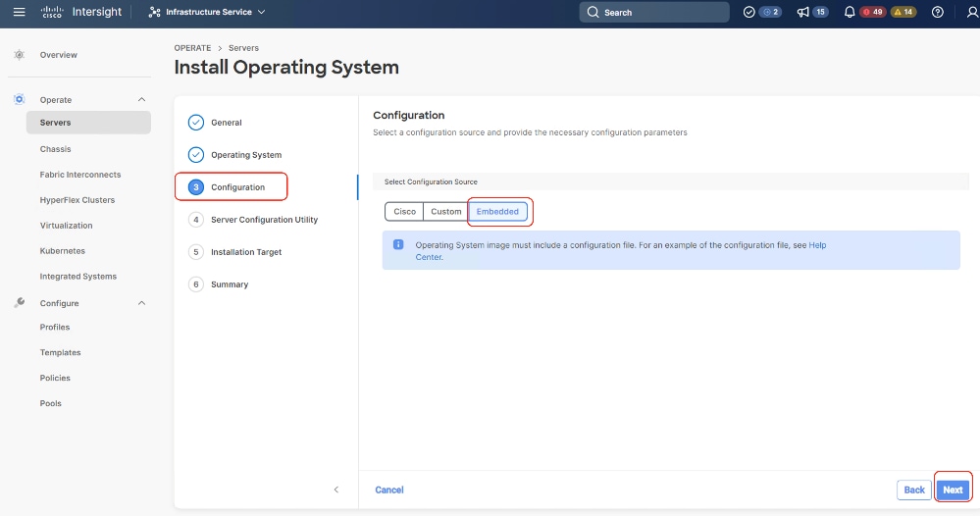Click the Search field
The width and height of the screenshot is (980, 516).
653,12
